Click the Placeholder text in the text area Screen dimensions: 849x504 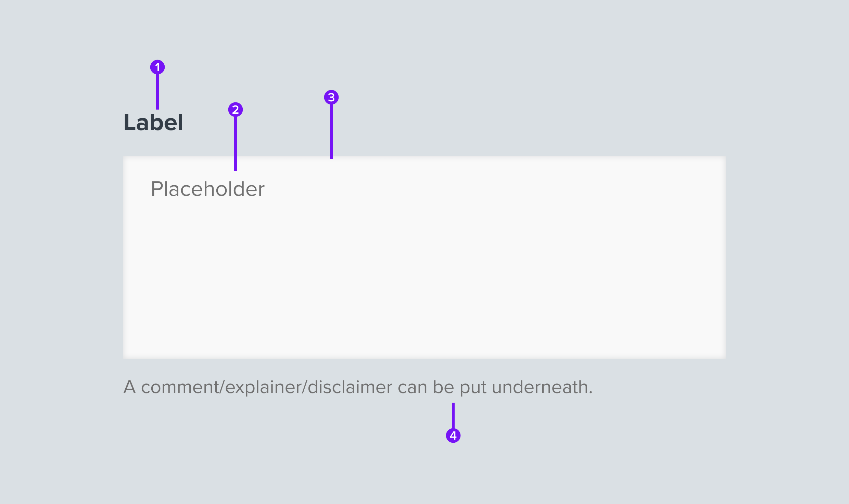tap(208, 189)
